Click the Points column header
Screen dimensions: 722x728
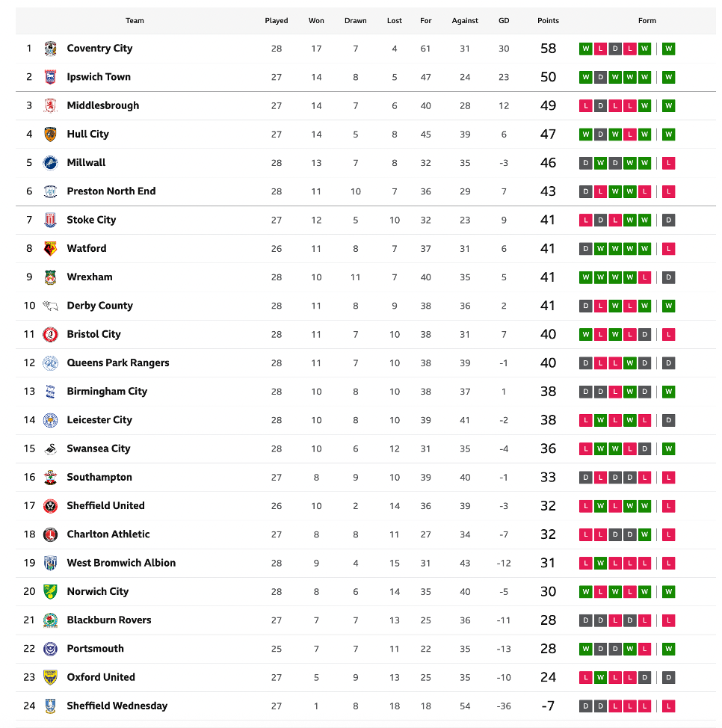click(x=548, y=21)
